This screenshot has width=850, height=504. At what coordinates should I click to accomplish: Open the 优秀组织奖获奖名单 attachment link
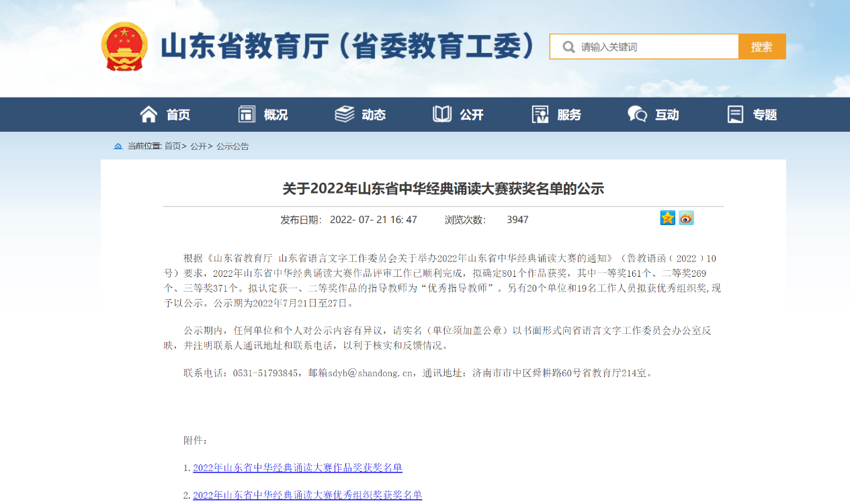(x=307, y=495)
